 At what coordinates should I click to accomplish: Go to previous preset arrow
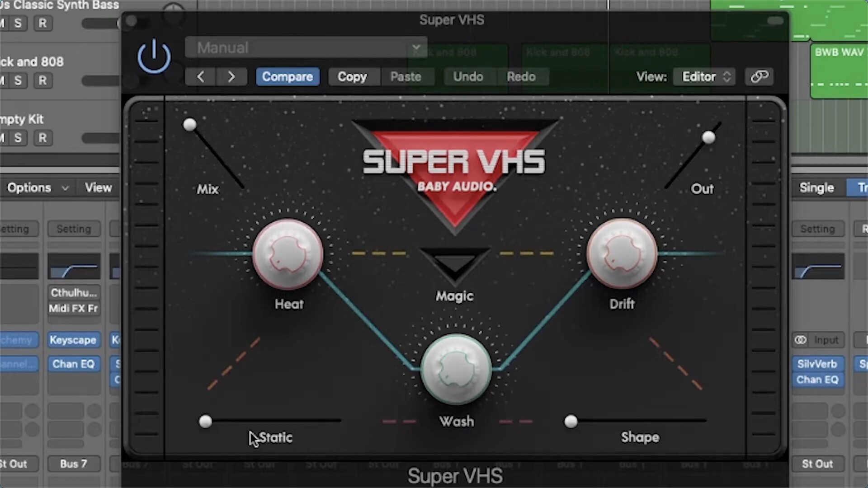[200, 77]
